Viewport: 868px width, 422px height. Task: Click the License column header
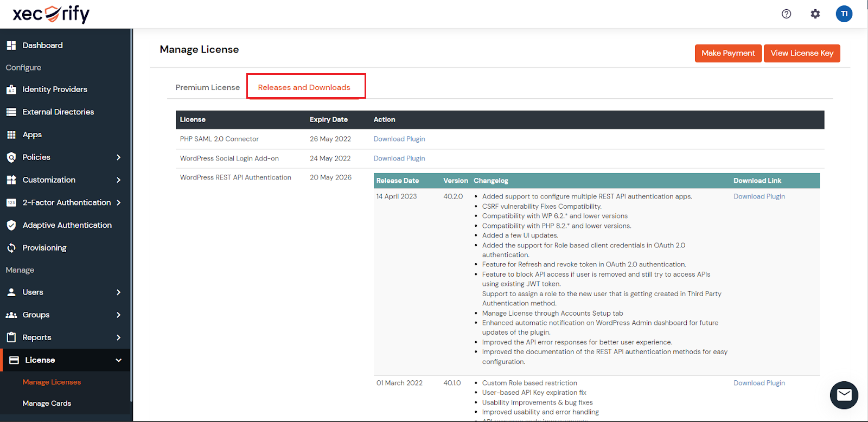point(193,119)
